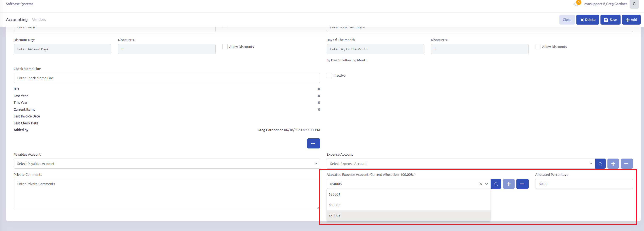Click the plus icon beside Expense Account
Image resolution: width=644 pixels, height=231 pixels.
click(613, 164)
